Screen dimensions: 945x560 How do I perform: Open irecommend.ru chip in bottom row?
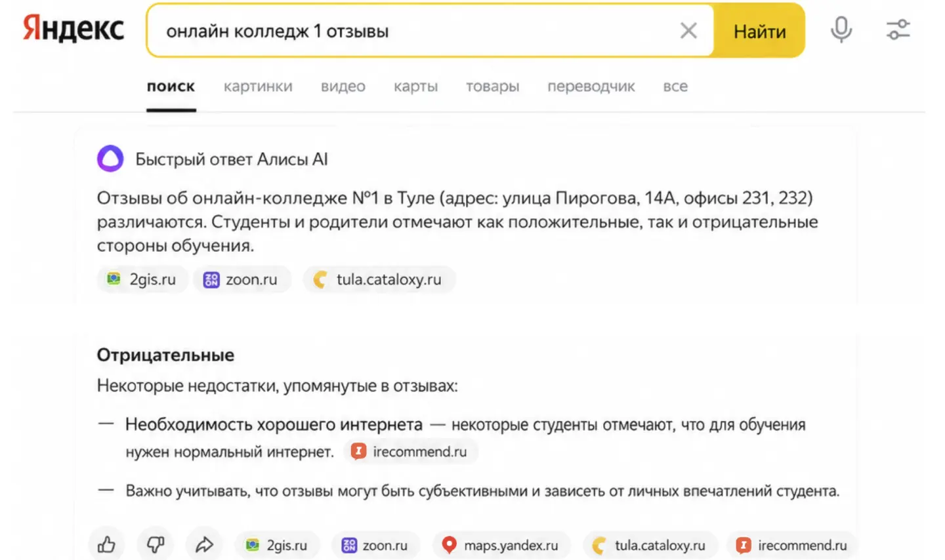[792, 546]
